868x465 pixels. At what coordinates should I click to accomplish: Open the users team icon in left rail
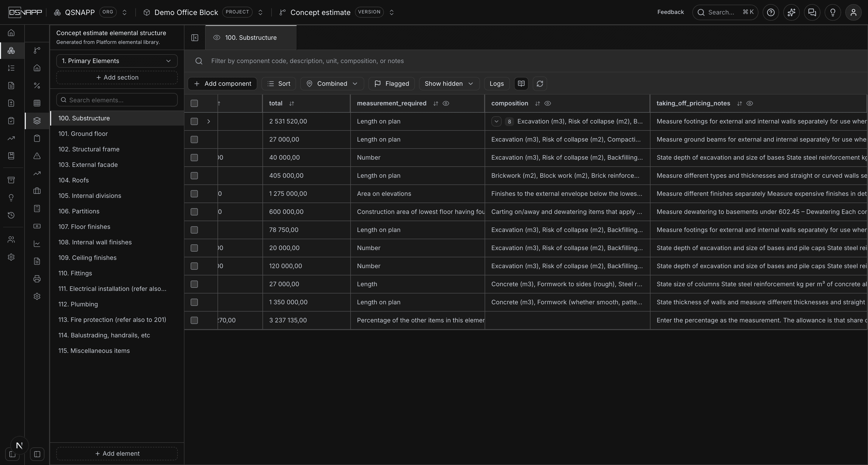(x=11, y=239)
